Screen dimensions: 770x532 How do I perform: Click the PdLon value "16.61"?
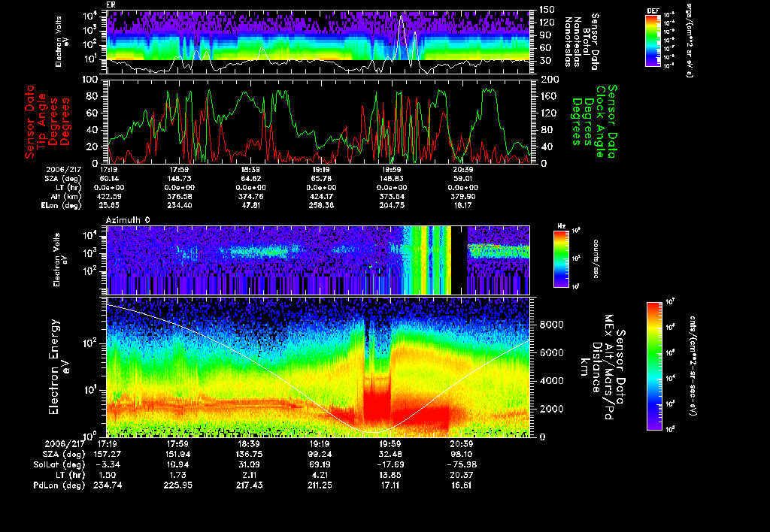click(x=461, y=485)
